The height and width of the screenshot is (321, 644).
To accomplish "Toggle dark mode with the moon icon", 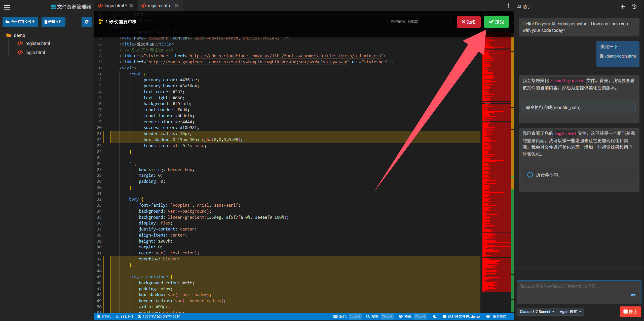I will click(435, 316).
